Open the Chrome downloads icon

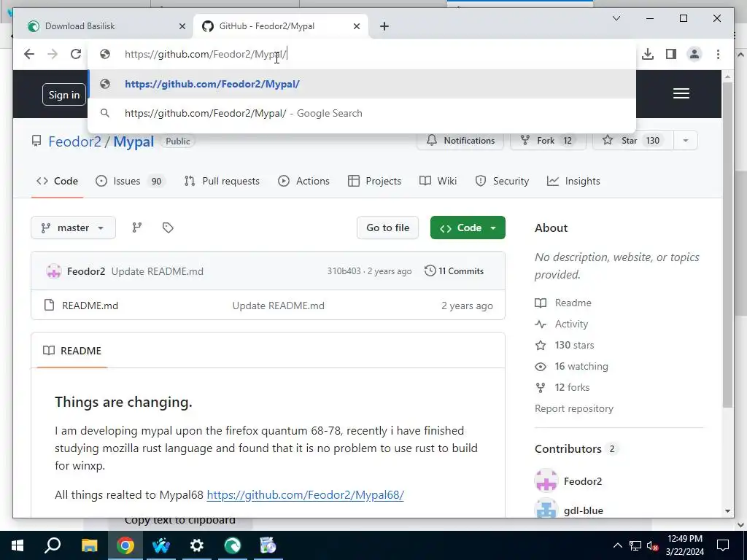coord(648,54)
